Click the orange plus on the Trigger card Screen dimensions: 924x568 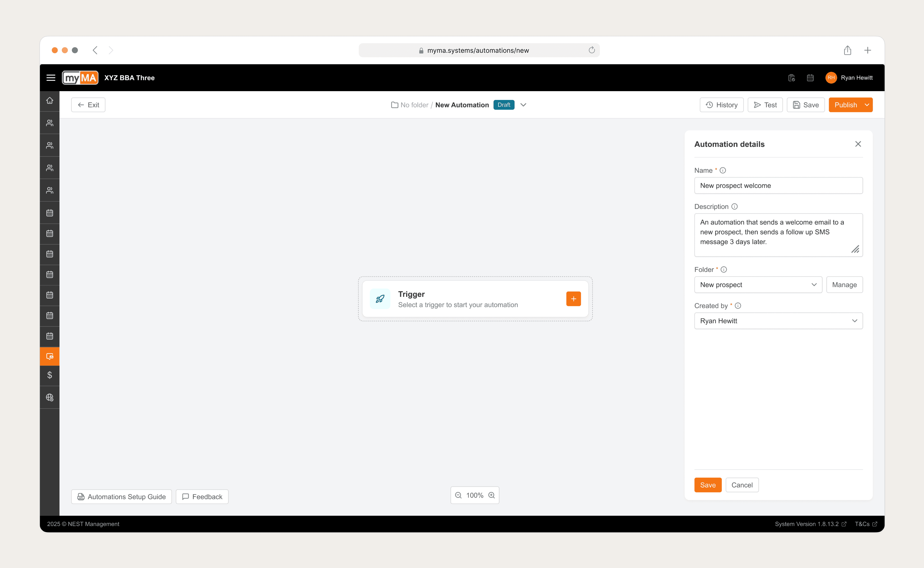(x=573, y=299)
